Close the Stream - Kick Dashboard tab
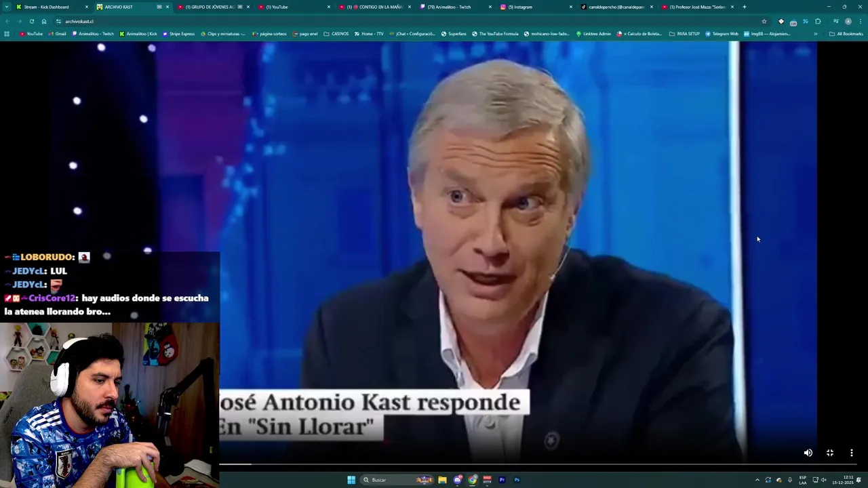The height and width of the screenshot is (488, 868). click(x=87, y=7)
